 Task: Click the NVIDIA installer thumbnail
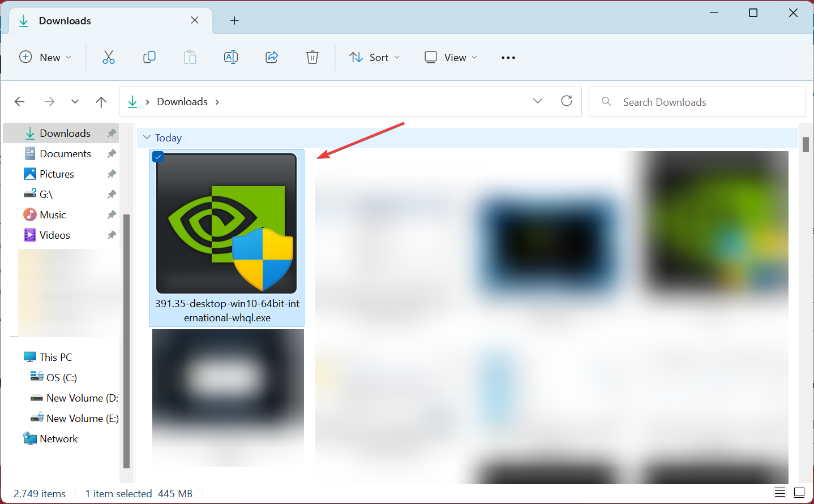(226, 223)
